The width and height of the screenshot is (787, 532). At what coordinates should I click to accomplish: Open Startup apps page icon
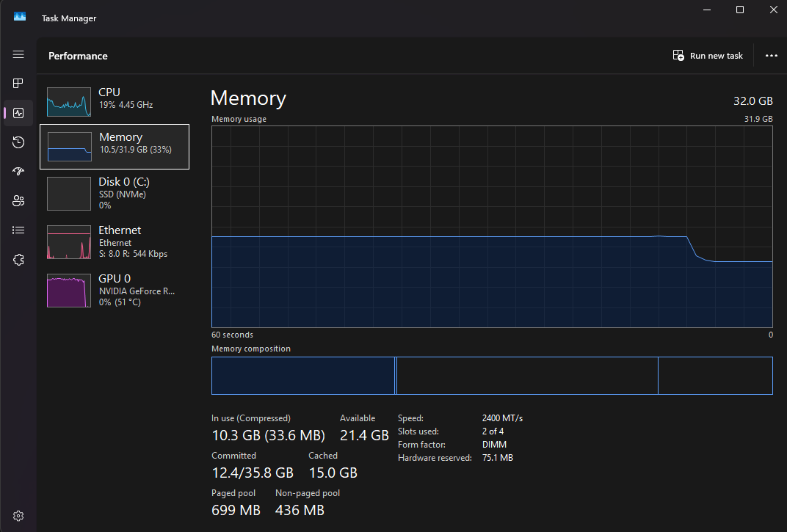click(18, 171)
